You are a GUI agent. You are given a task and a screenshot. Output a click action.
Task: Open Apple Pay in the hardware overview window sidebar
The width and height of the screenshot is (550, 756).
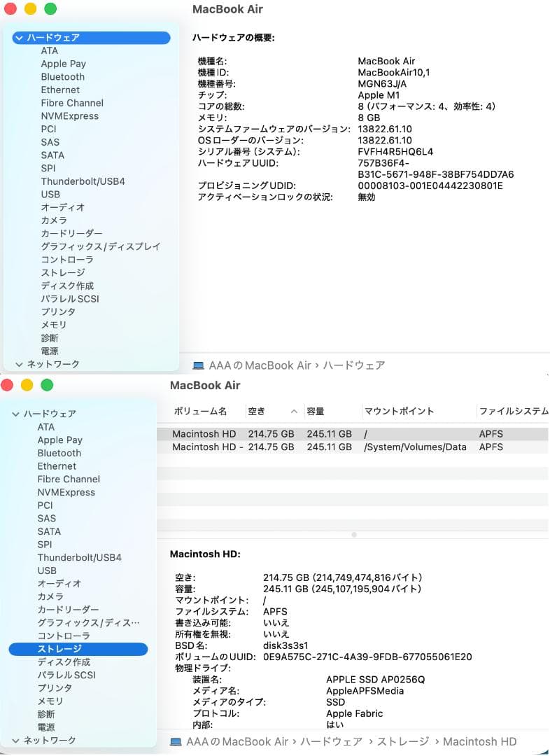click(63, 64)
